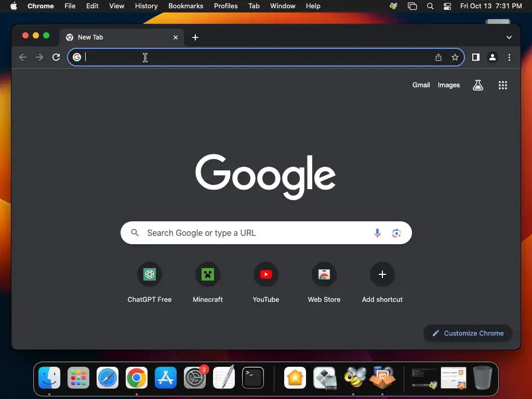This screenshot has width=532, height=399.
Task: Click the Google site icon in address bar
Action: [77, 57]
